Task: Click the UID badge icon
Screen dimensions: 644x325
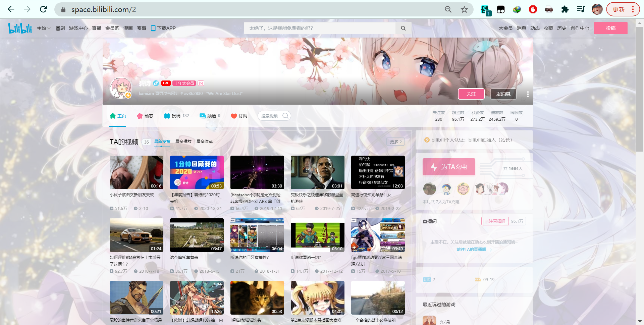Action: [x=427, y=279]
